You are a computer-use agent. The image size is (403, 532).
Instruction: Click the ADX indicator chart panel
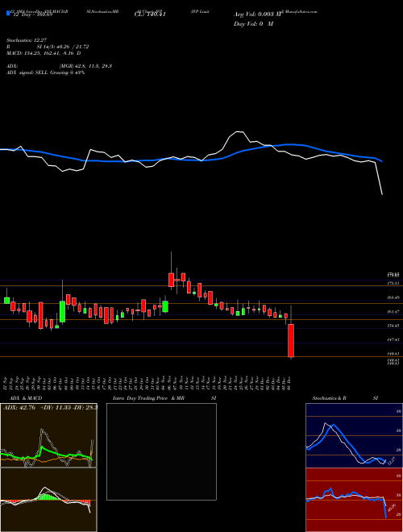coord(48,435)
